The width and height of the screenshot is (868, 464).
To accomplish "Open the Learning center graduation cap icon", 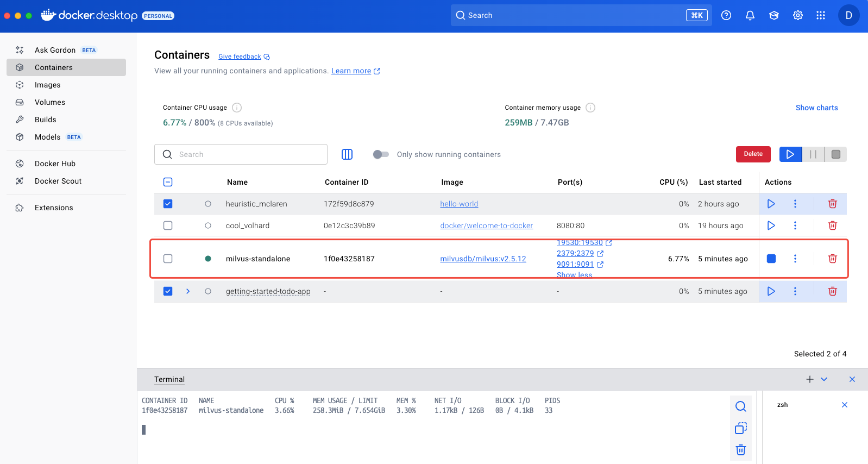I will (x=774, y=15).
